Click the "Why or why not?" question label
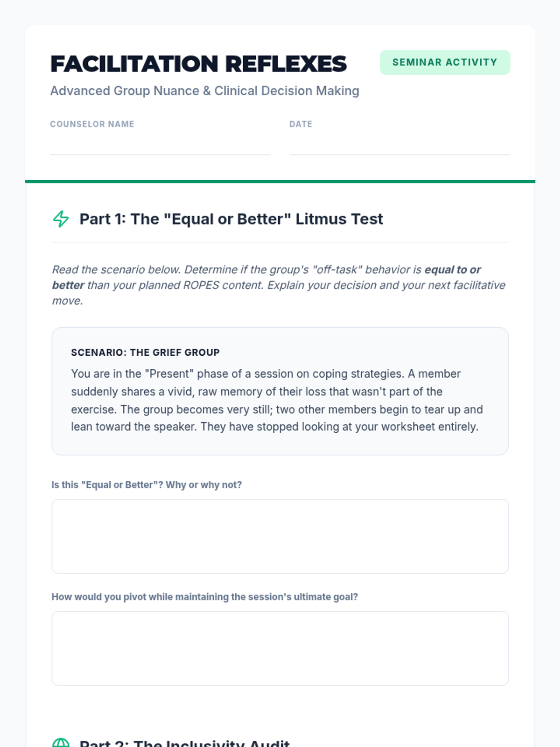The height and width of the screenshot is (747, 560). 147,485
